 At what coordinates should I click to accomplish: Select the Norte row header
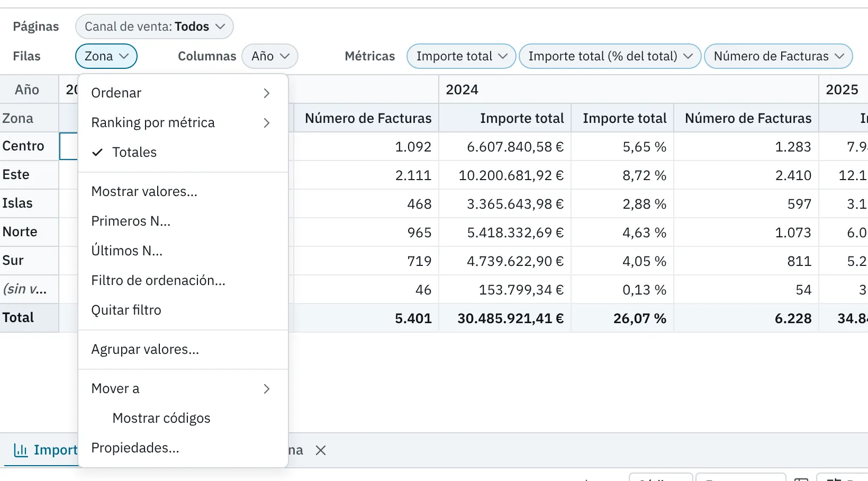click(x=29, y=232)
